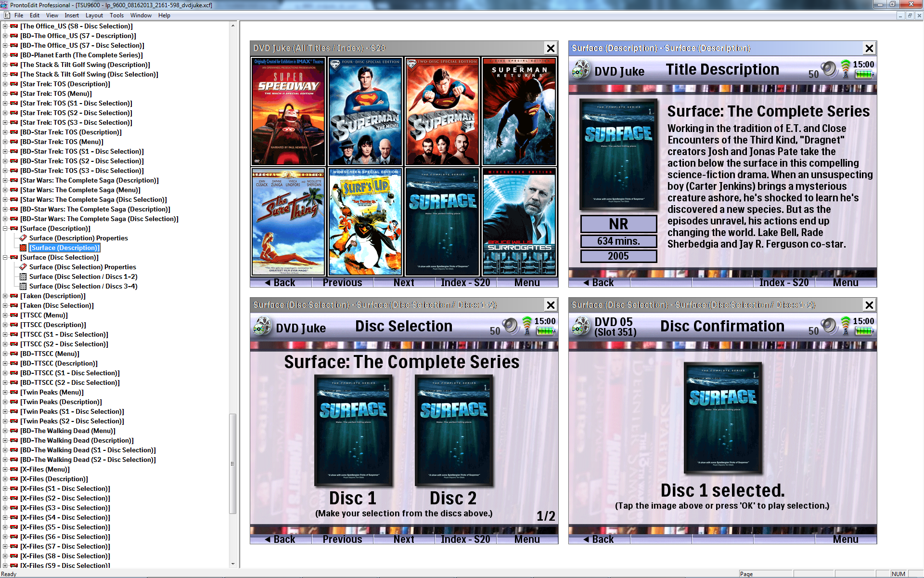Select Surrogates cover thumbnail
This screenshot has height=578, width=924.
[519, 222]
